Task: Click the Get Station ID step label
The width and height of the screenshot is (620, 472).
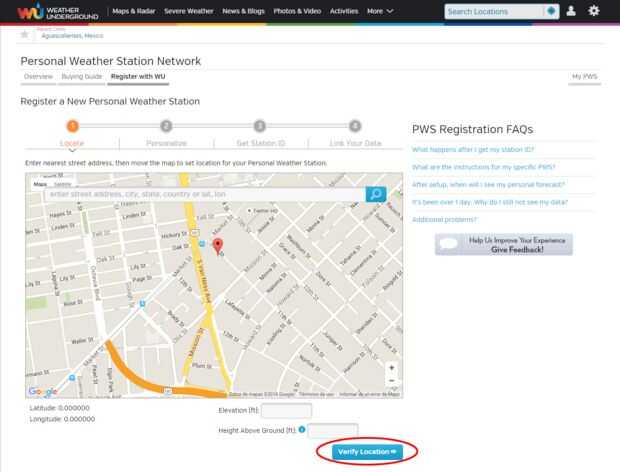Action: pyautogui.click(x=261, y=143)
